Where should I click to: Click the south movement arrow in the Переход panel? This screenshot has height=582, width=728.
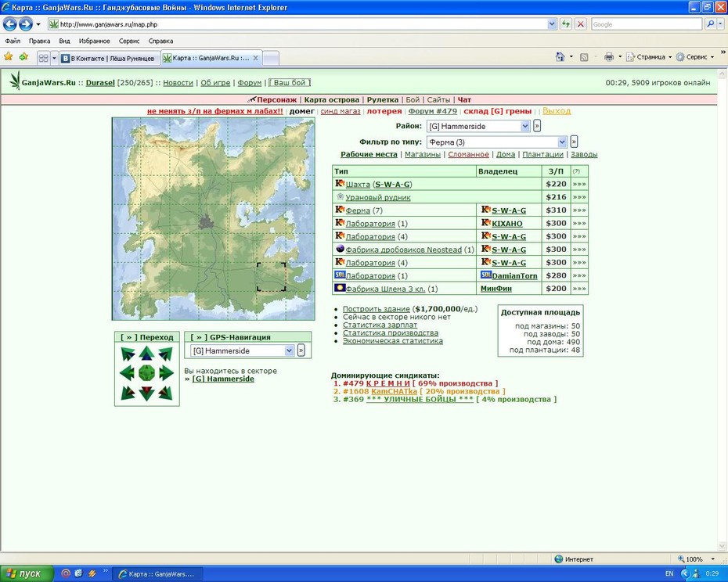click(146, 393)
